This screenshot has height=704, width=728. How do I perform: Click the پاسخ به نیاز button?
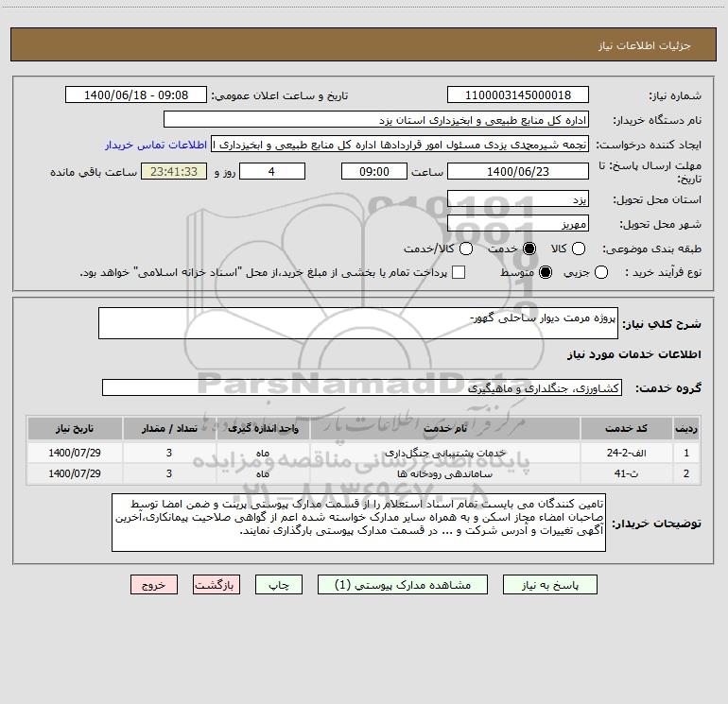tap(549, 585)
